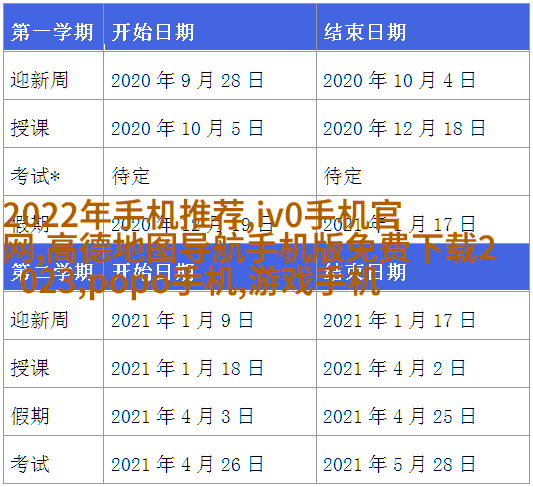Click the 假期 label in second semester
Viewport: 533px width, 487px height.
click(x=30, y=416)
